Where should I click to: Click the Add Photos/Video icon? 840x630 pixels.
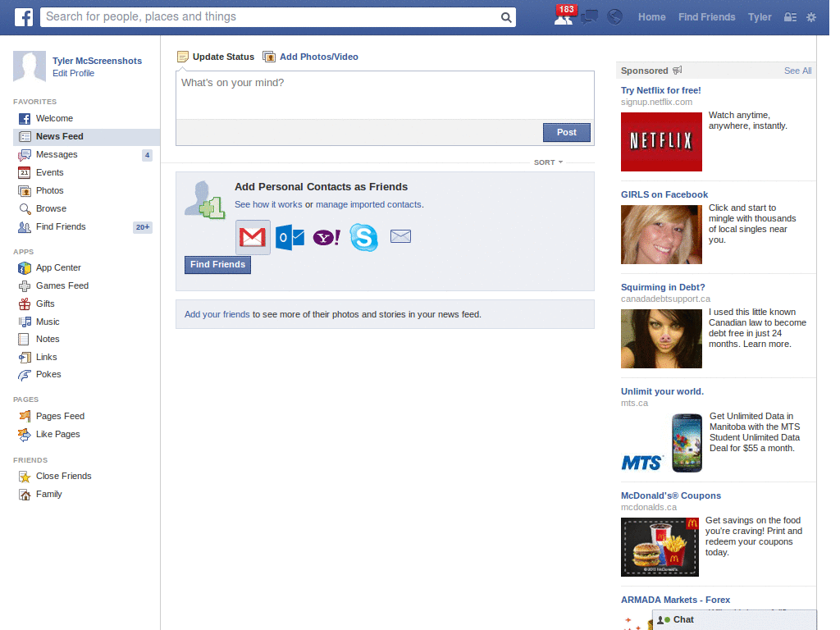click(x=269, y=57)
